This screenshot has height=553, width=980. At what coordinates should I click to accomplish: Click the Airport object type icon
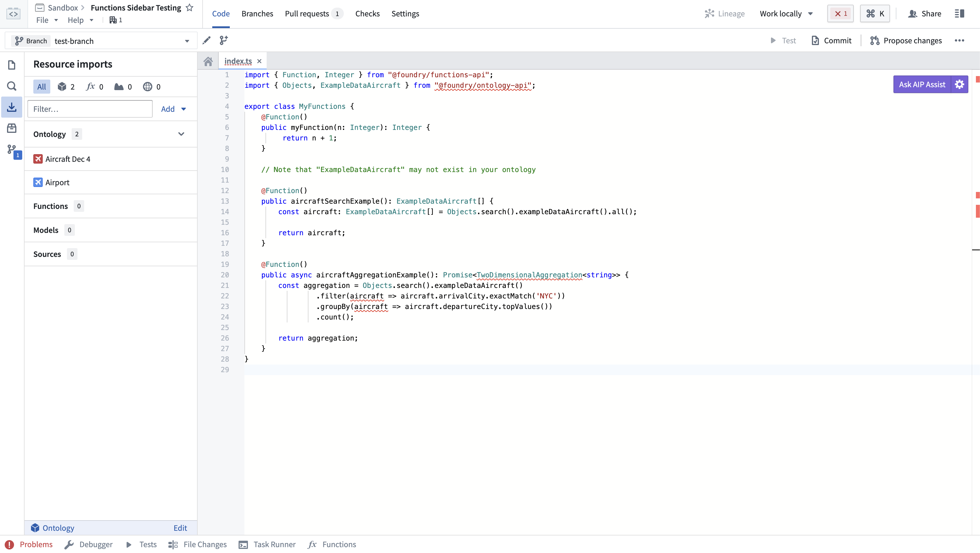(38, 182)
